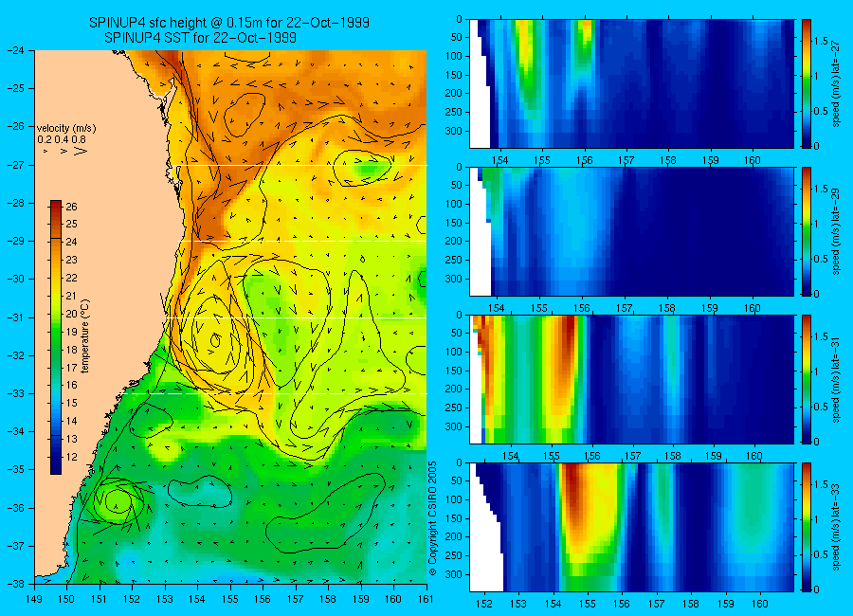Click the speed color bar beside lat=-31 panel
853x616 pixels.
click(x=807, y=379)
